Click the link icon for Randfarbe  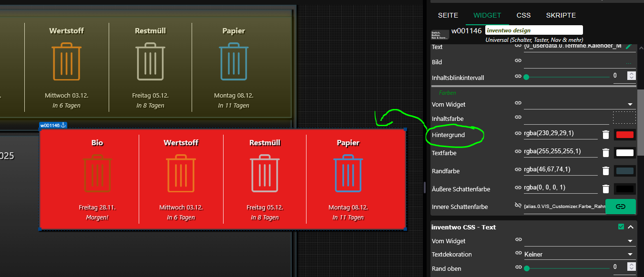(x=518, y=169)
